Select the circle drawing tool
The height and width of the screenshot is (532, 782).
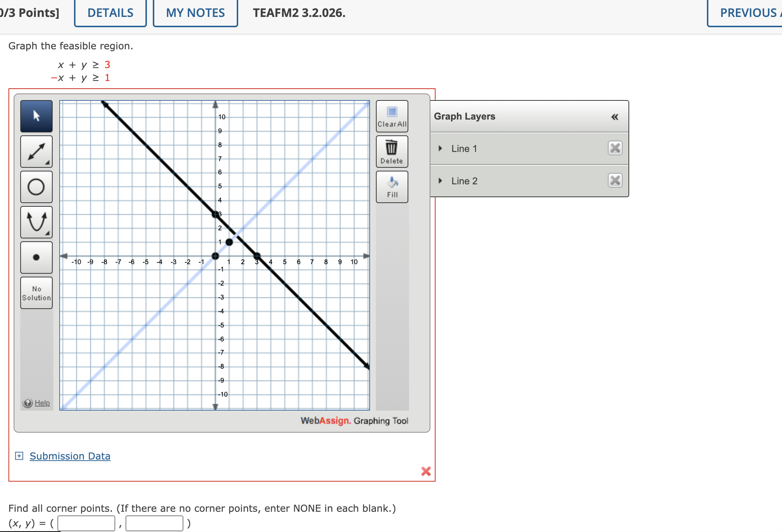(36, 187)
